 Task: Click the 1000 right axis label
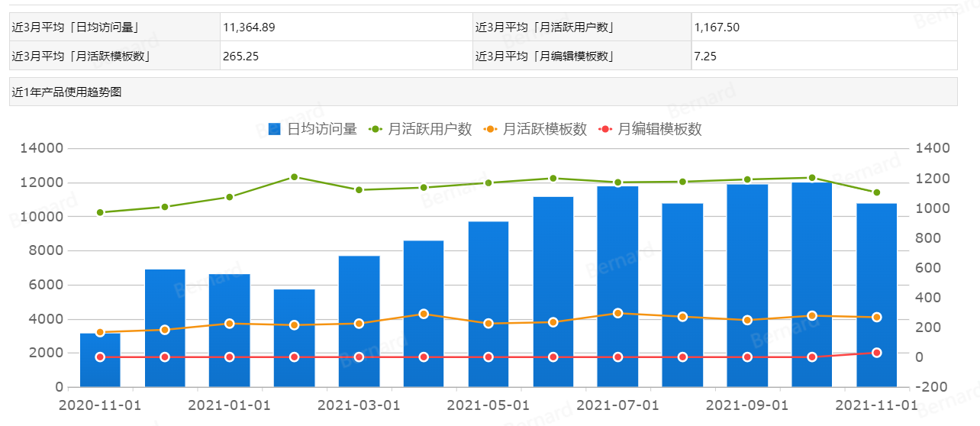[932, 208]
